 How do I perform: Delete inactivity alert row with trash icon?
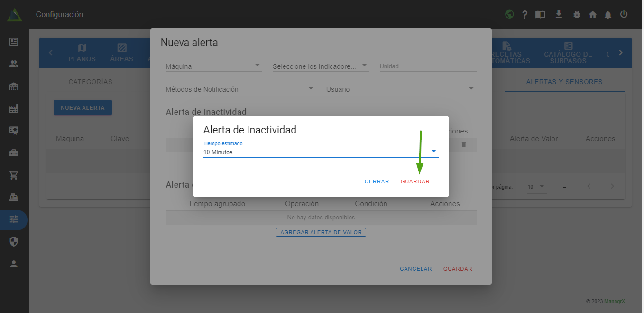pyautogui.click(x=464, y=144)
